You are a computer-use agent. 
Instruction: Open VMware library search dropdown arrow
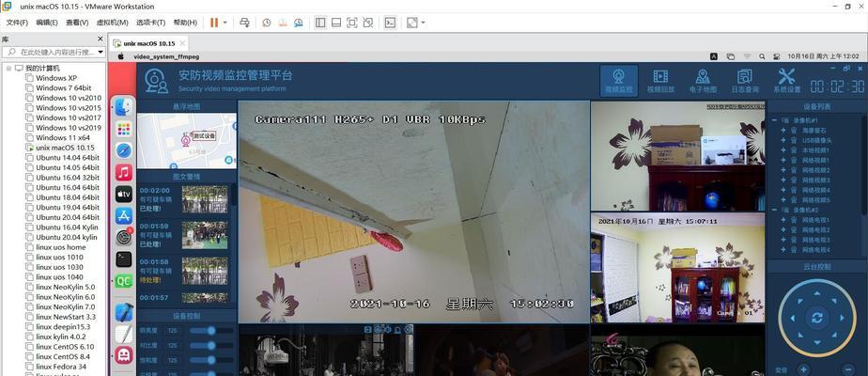point(101,52)
